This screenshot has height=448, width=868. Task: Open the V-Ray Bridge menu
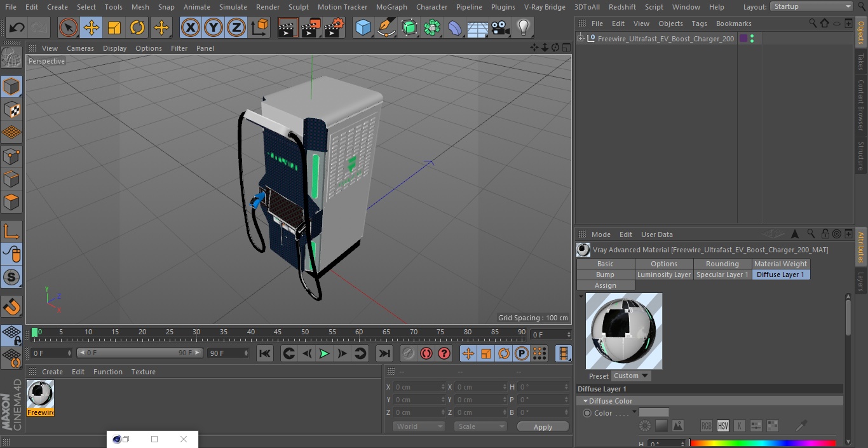tap(545, 7)
